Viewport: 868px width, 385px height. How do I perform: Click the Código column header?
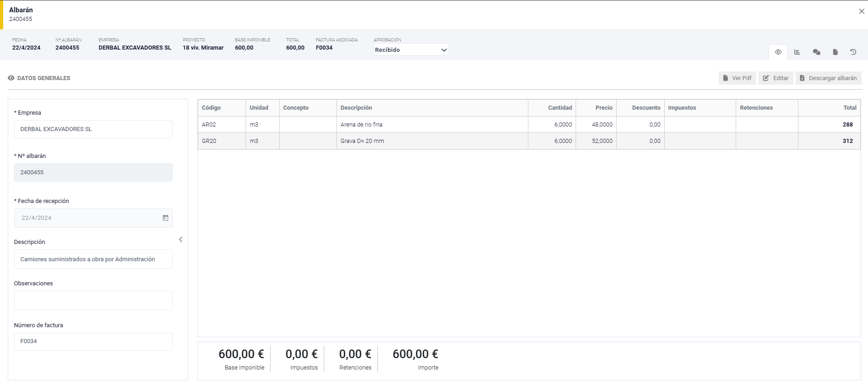(x=211, y=108)
